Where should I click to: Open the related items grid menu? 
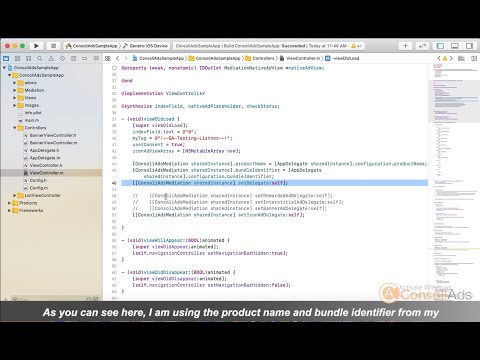pyautogui.click(x=108, y=58)
